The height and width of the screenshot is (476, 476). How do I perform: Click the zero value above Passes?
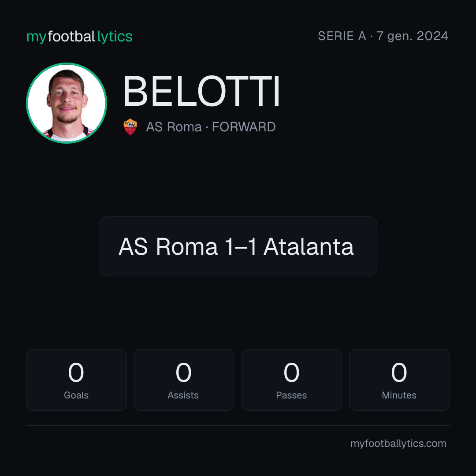291,372
